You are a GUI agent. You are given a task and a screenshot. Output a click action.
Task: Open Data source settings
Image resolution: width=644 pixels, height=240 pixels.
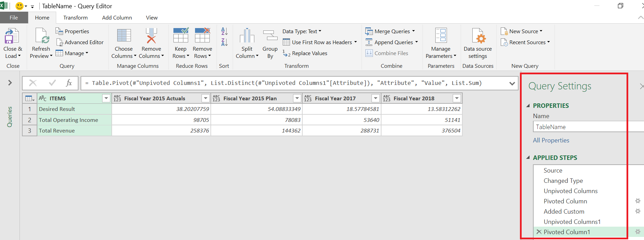(478, 44)
